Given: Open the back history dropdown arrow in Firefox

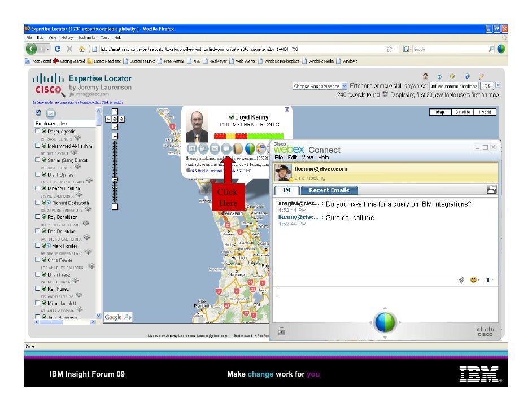Looking at the screenshot, I should pos(48,49).
